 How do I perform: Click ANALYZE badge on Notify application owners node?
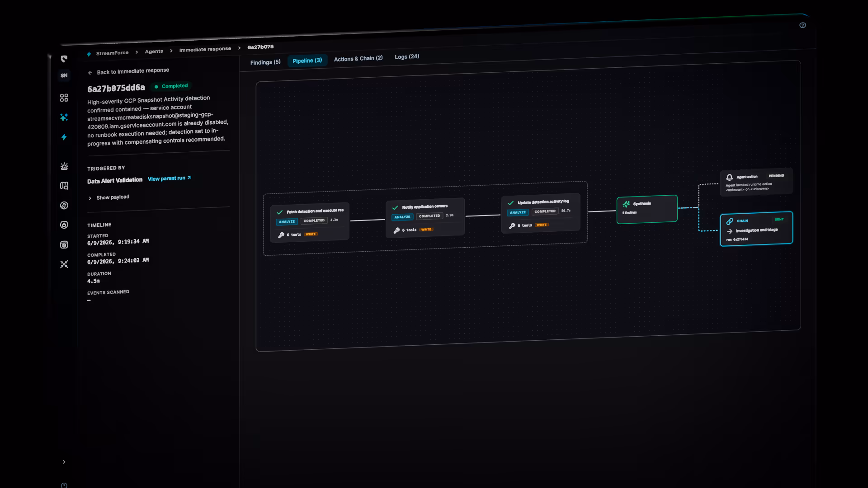402,217
